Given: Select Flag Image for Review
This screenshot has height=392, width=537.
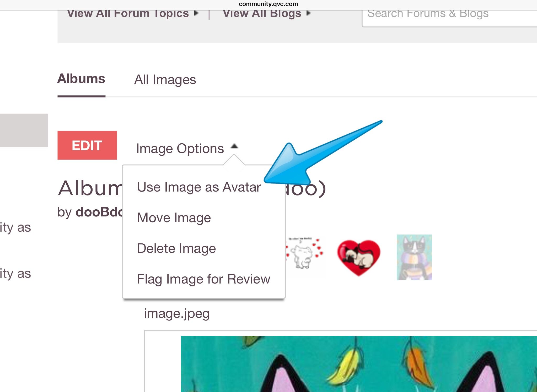Looking at the screenshot, I should pos(203,279).
